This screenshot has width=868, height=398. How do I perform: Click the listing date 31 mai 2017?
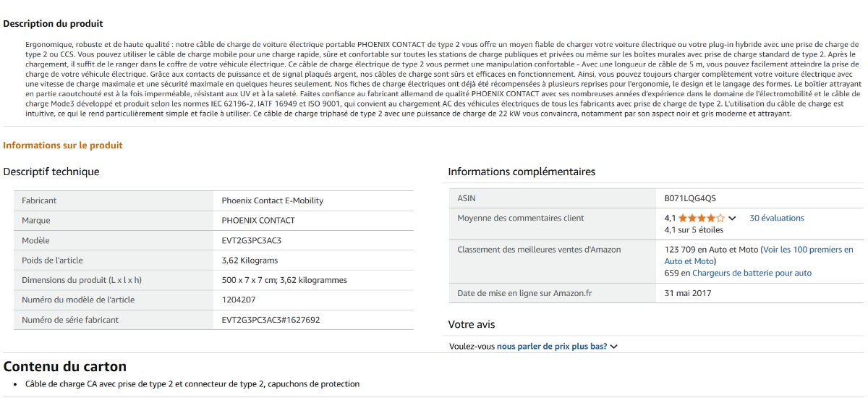point(688,293)
